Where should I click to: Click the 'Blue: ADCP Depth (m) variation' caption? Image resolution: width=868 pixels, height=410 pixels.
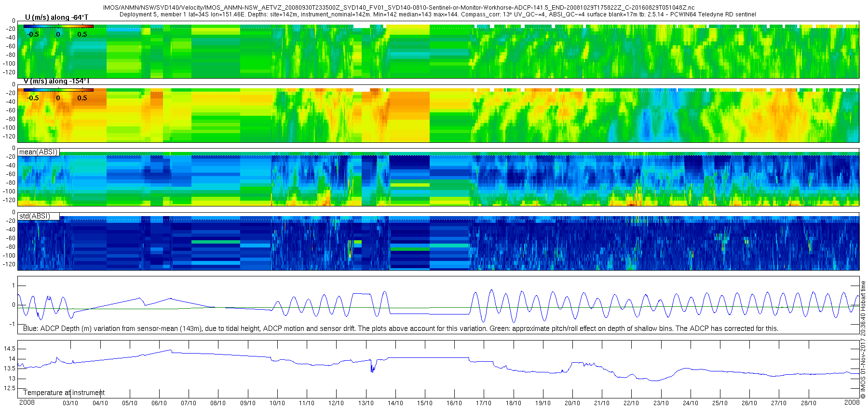coord(401,328)
